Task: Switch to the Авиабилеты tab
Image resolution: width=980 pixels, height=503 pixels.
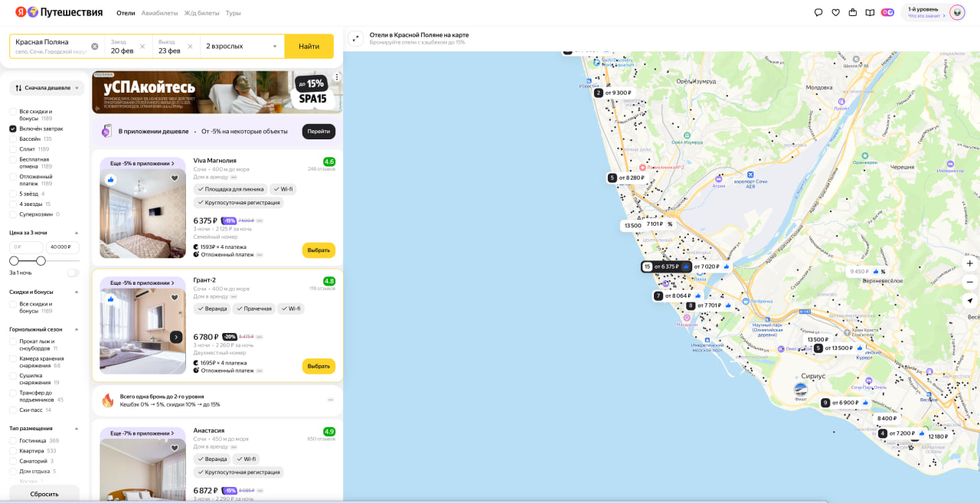Action: (159, 13)
